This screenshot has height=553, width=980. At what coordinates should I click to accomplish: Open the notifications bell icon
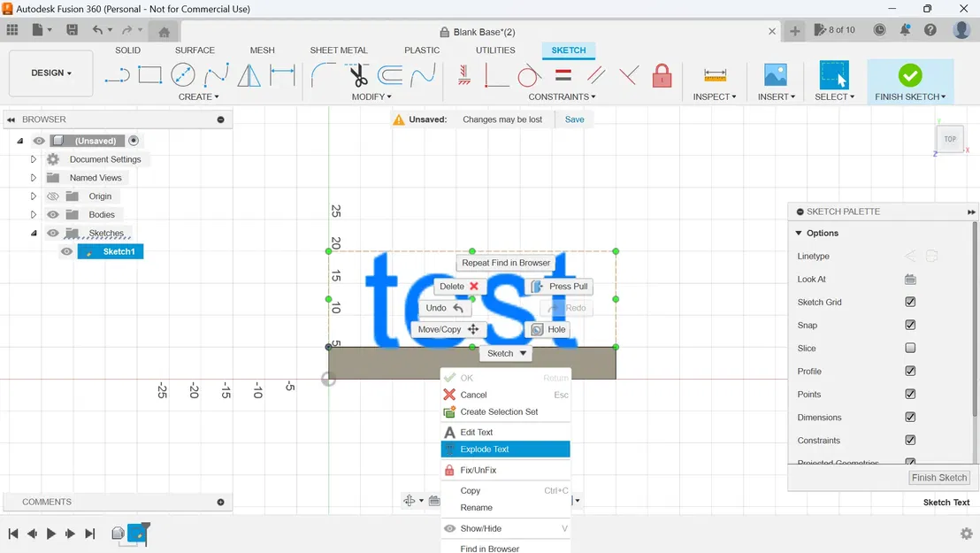coord(905,29)
